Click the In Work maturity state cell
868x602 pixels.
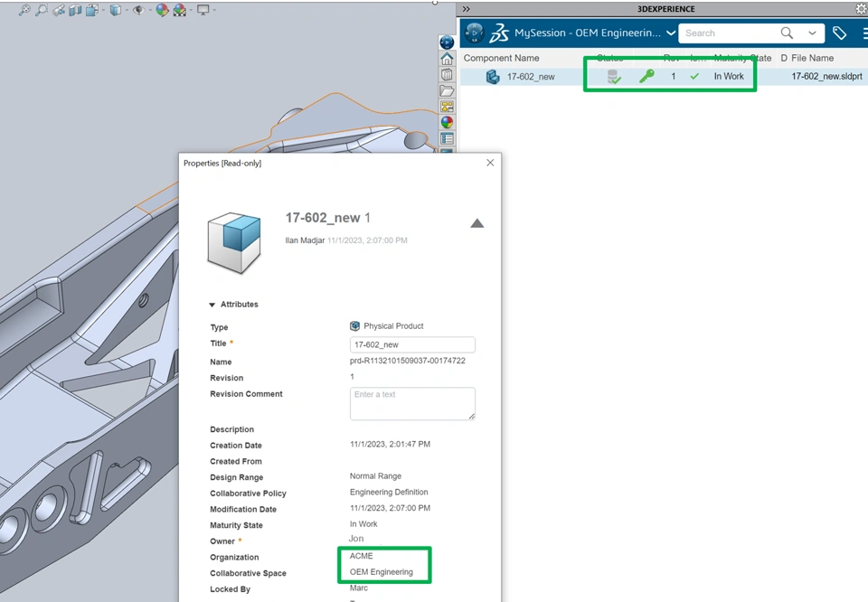(x=729, y=76)
